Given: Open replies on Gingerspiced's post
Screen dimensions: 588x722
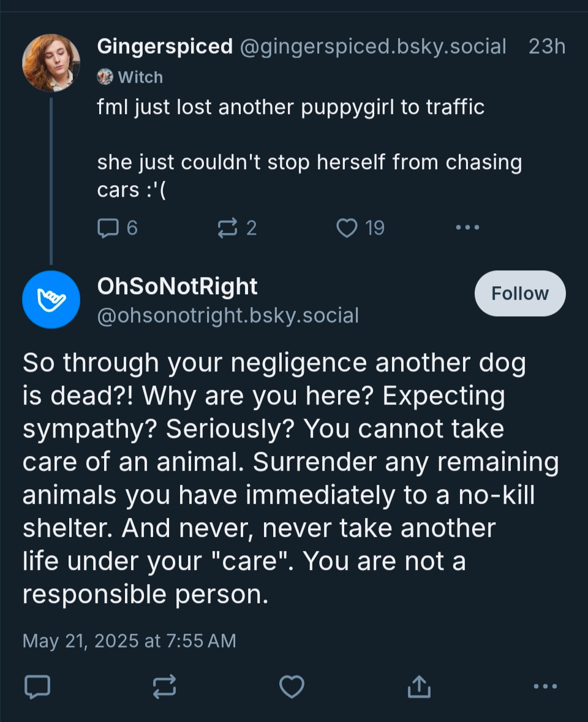Looking at the screenshot, I should click(118, 228).
